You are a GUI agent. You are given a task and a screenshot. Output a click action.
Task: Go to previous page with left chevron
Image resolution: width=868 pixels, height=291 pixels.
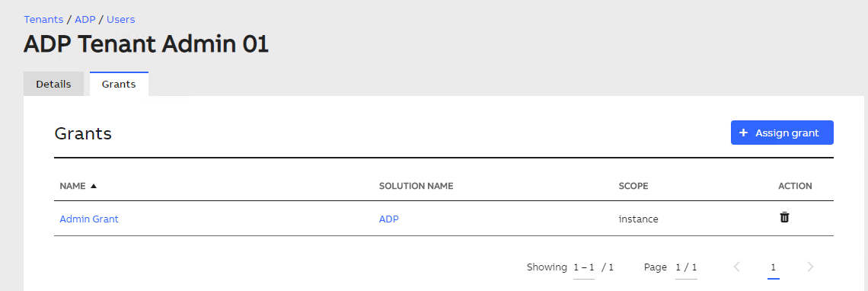tap(737, 267)
